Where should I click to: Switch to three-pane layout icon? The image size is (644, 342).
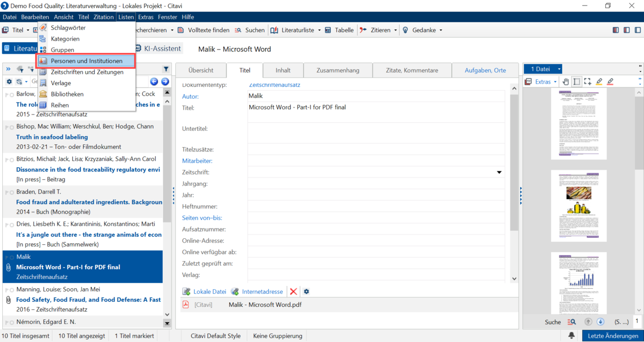(x=616, y=30)
